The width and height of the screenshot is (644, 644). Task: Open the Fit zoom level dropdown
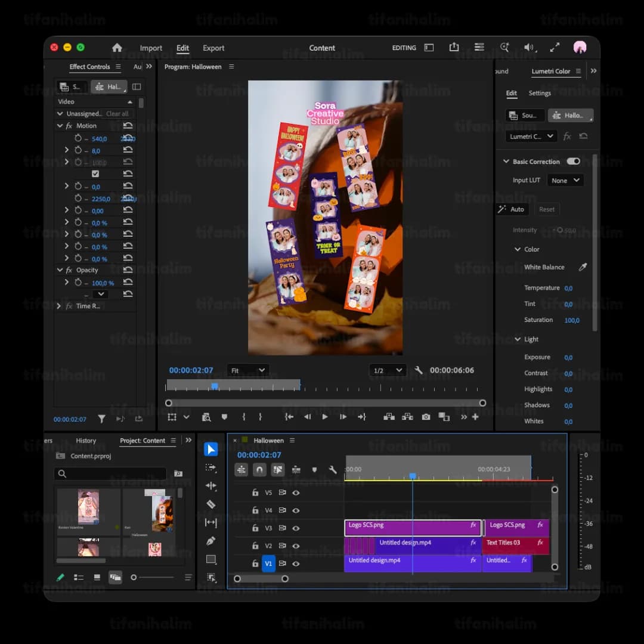[x=247, y=370]
